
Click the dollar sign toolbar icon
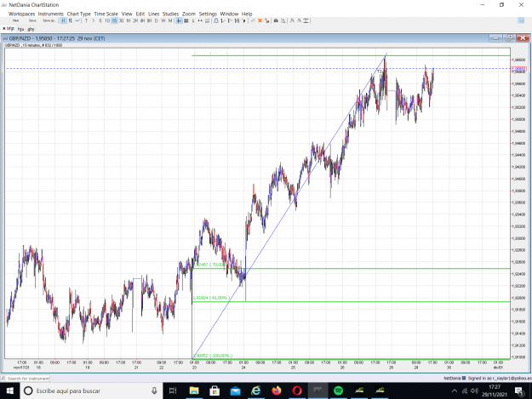[193, 20]
